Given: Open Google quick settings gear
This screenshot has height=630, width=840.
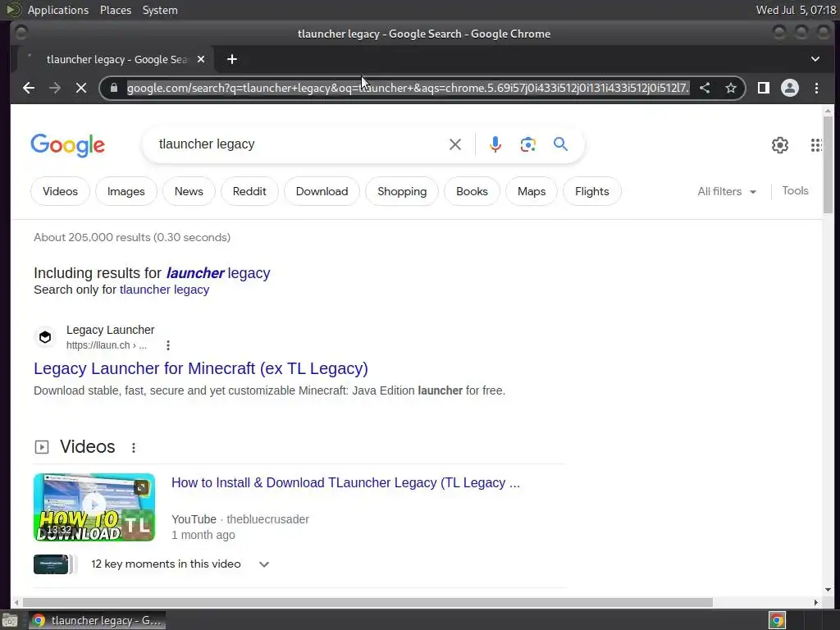Looking at the screenshot, I should 780,144.
